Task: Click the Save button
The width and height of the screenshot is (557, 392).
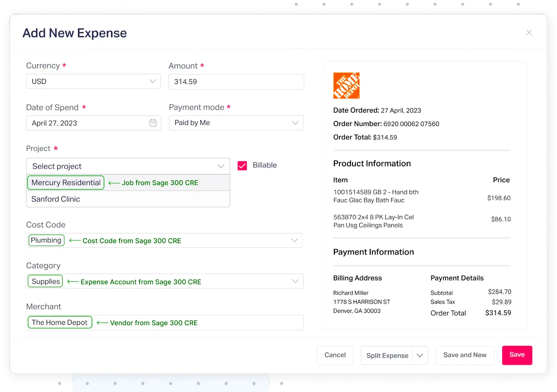Action: pos(517,355)
